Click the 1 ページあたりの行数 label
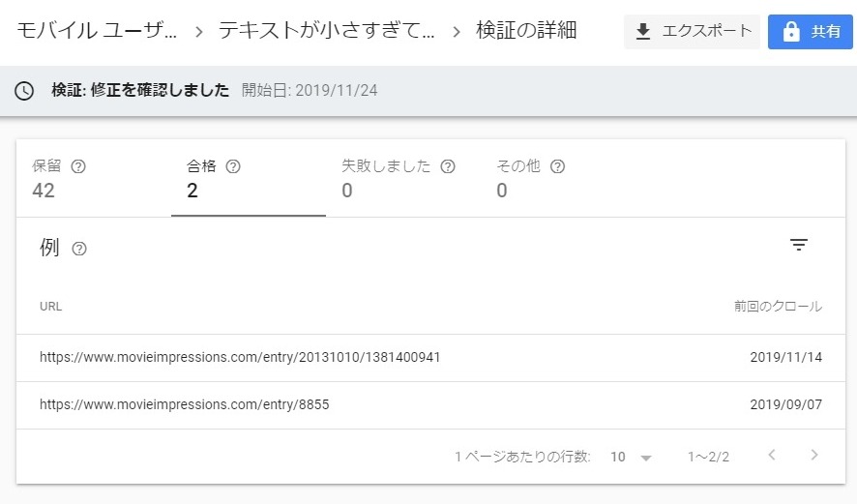 522,457
